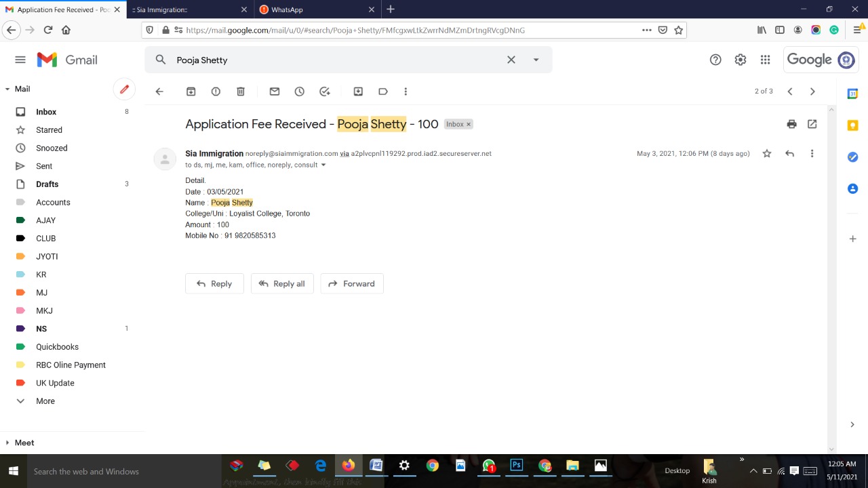Open the Sent folder
The height and width of the screenshot is (488, 868).
44,166
